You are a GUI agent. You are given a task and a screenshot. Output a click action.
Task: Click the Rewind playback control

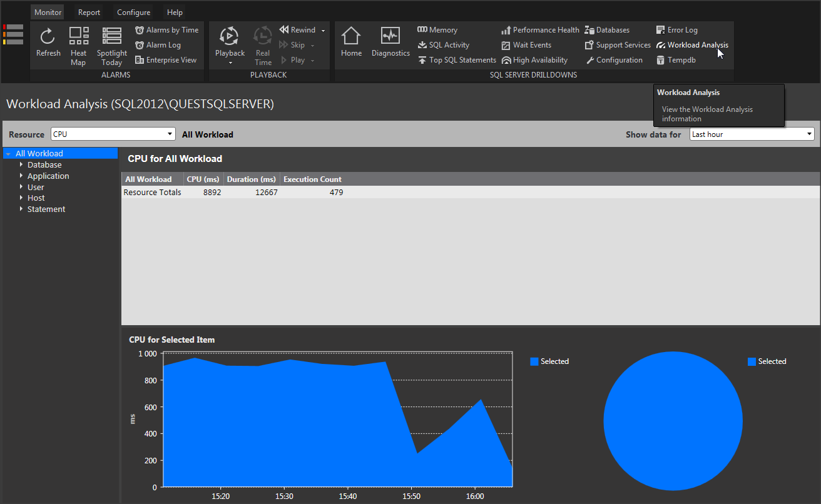click(x=298, y=30)
